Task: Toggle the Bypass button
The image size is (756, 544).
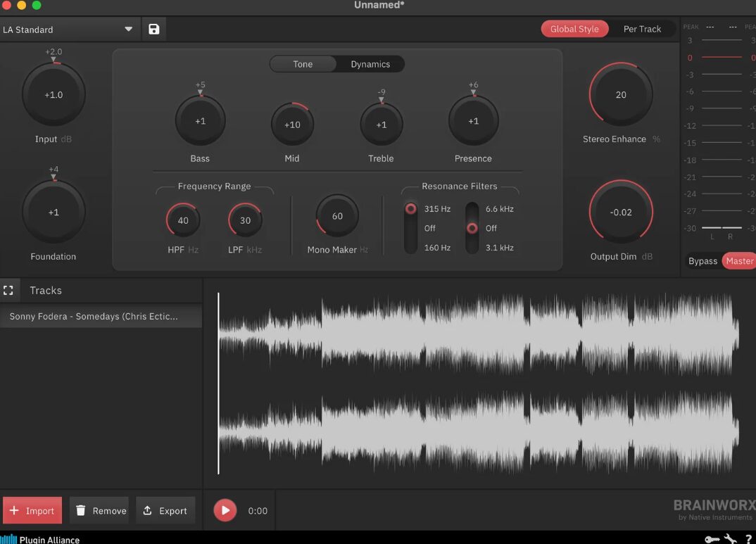Action: pyautogui.click(x=703, y=260)
